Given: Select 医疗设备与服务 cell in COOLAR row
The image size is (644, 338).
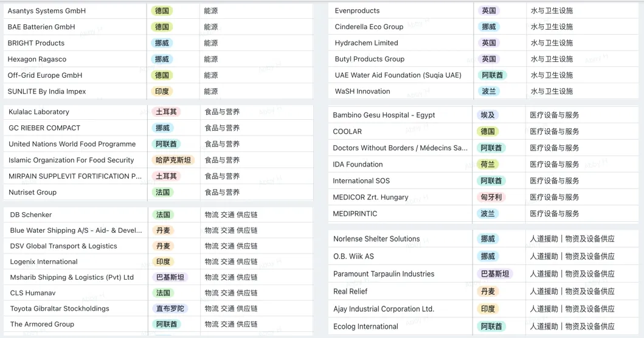Looking at the screenshot, I should 555,131.
